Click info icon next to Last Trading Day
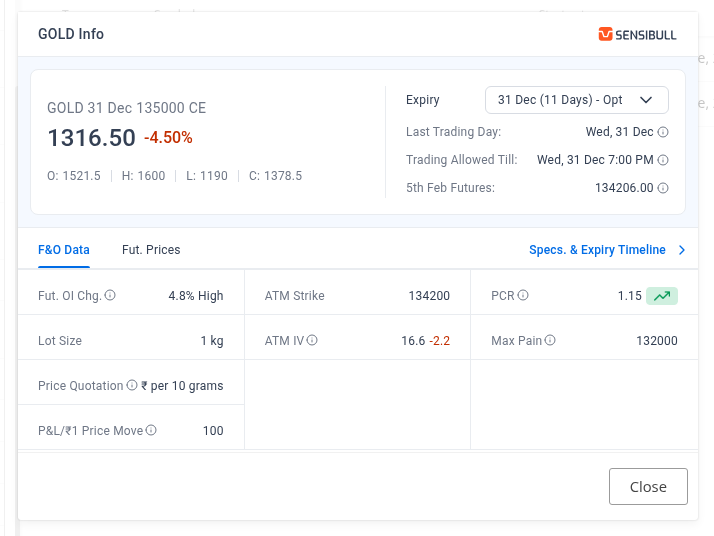The height and width of the screenshot is (536, 714). coord(663,132)
